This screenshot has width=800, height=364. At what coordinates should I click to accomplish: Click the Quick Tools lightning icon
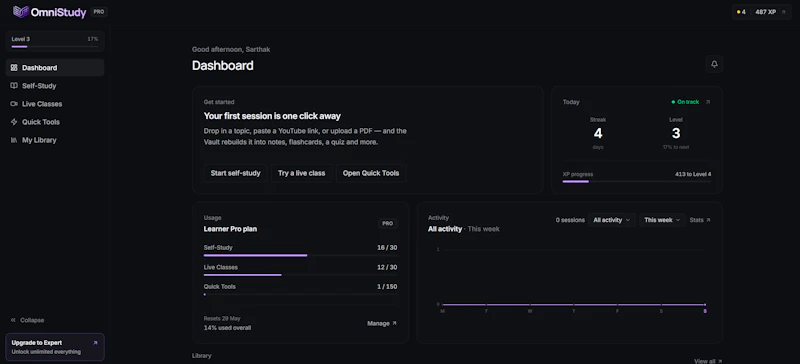[x=14, y=122]
